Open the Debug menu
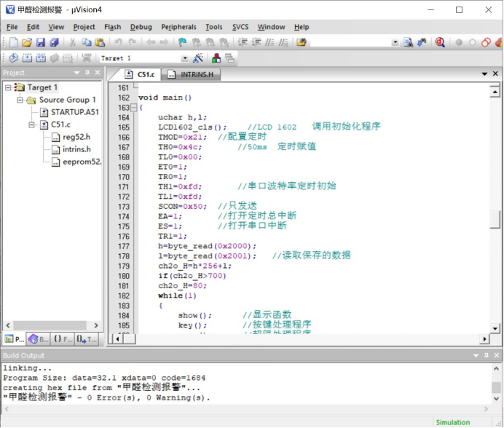The width and height of the screenshot is (504, 428). [141, 27]
